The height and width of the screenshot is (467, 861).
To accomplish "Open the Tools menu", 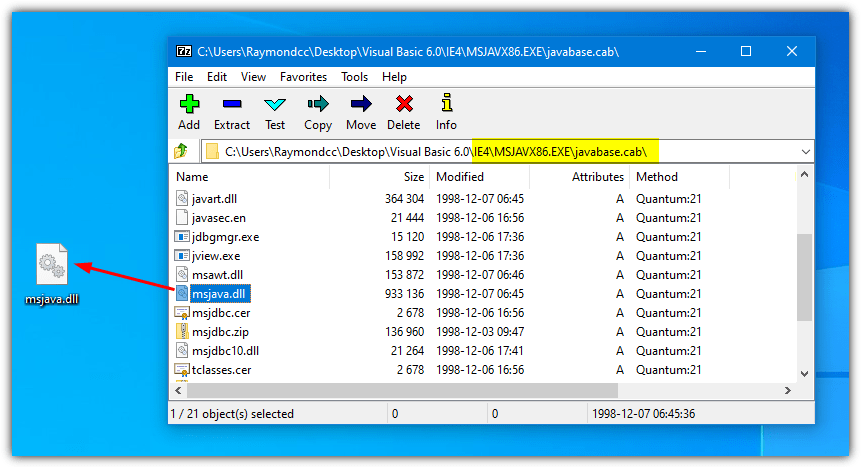I will (x=354, y=77).
